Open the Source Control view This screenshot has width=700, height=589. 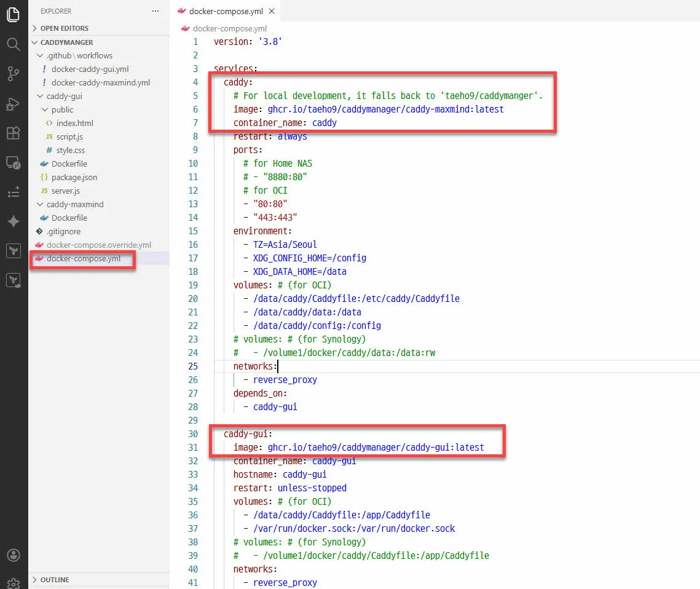coord(14,74)
